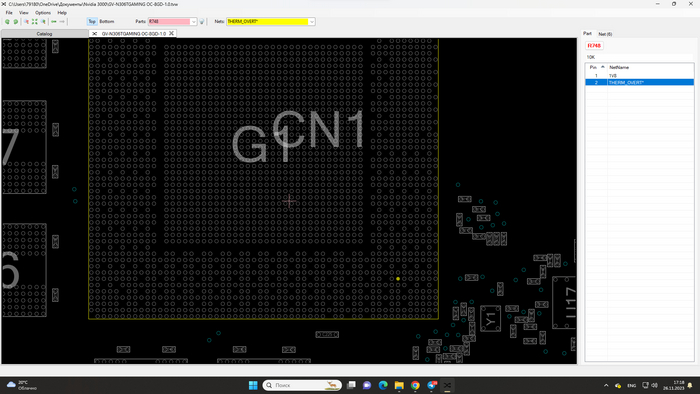Click the zoom-to-fit icon in the toolbar
The image size is (700, 394).
(34, 21)
